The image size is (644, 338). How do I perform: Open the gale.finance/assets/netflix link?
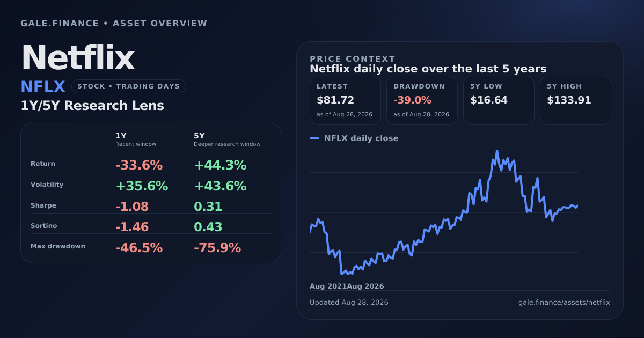[x=564, y=302]
